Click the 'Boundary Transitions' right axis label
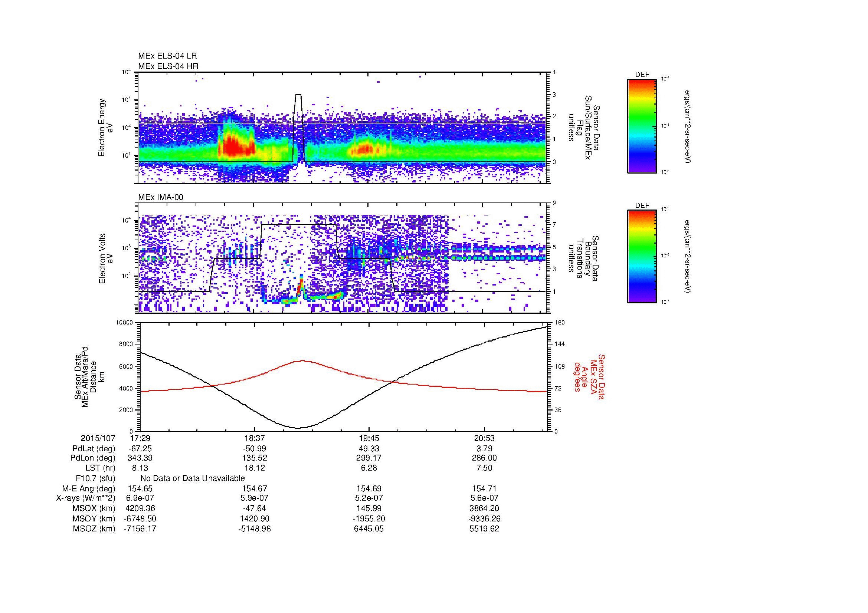868x613 pixels. (x=583, y=259)
